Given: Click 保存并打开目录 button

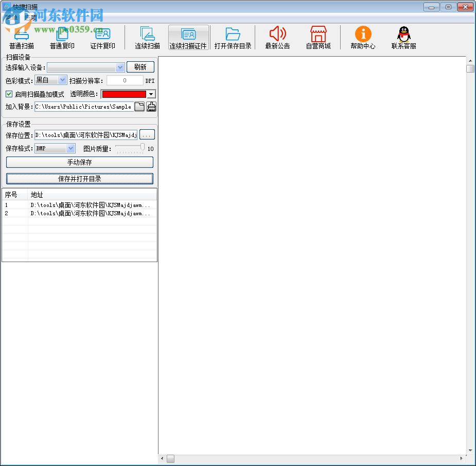Looking at the screenshot, I should [80, 179].
